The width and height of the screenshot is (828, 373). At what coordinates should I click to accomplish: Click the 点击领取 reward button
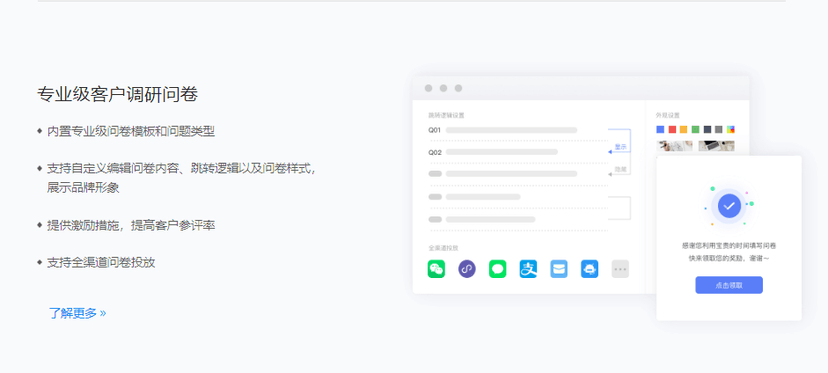pyautogui.click(x=729, y=285)
